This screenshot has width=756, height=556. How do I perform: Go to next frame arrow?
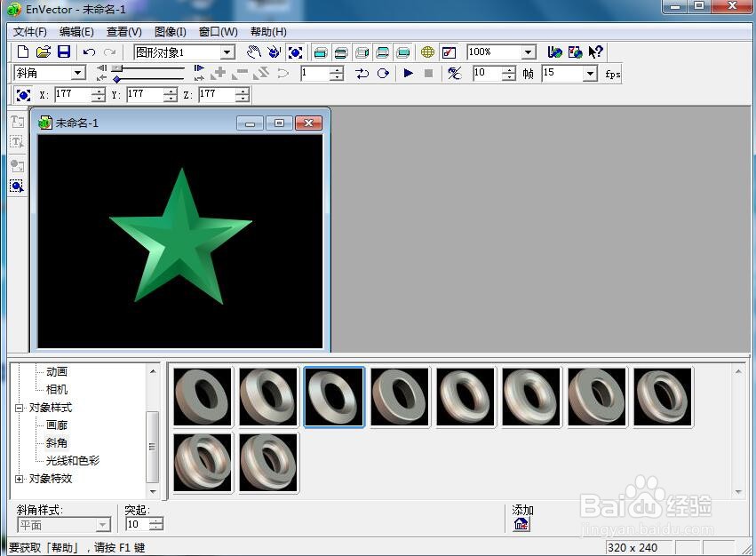[199, 68]
